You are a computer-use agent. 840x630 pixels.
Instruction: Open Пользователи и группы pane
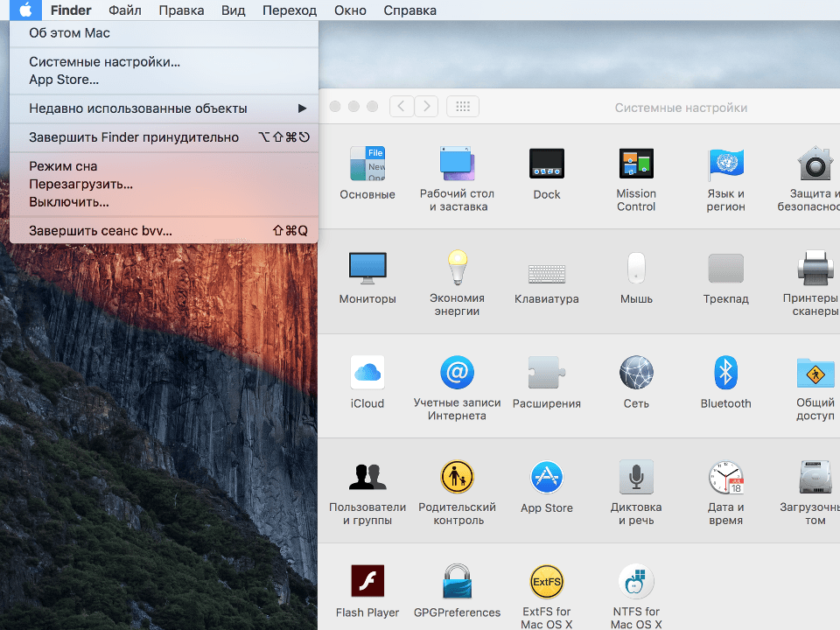pos(367,477)
